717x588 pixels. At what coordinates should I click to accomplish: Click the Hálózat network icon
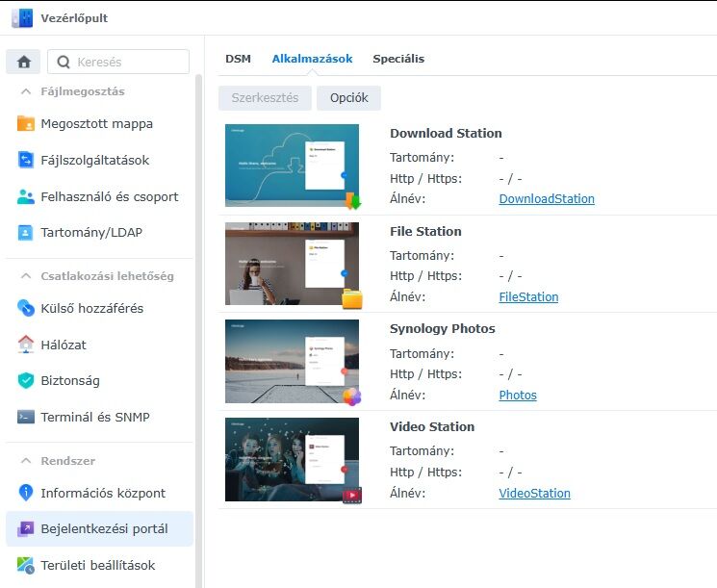tap(26, 345)
